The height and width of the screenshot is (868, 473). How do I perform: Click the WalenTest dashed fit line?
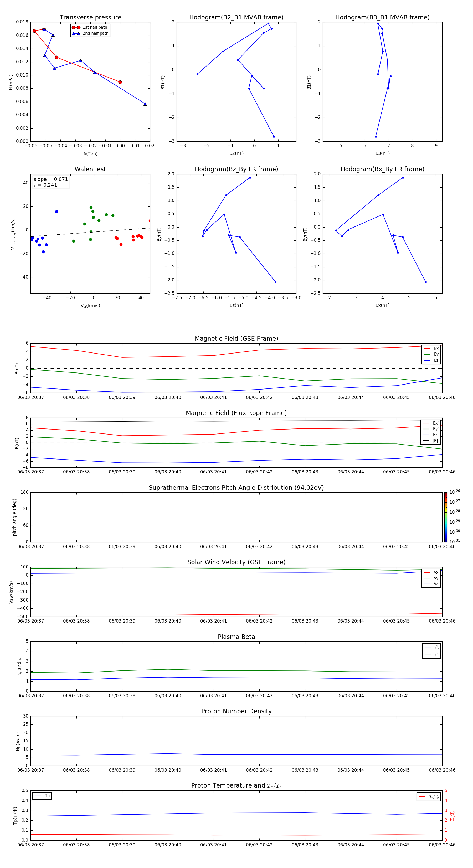click(90, 232)
